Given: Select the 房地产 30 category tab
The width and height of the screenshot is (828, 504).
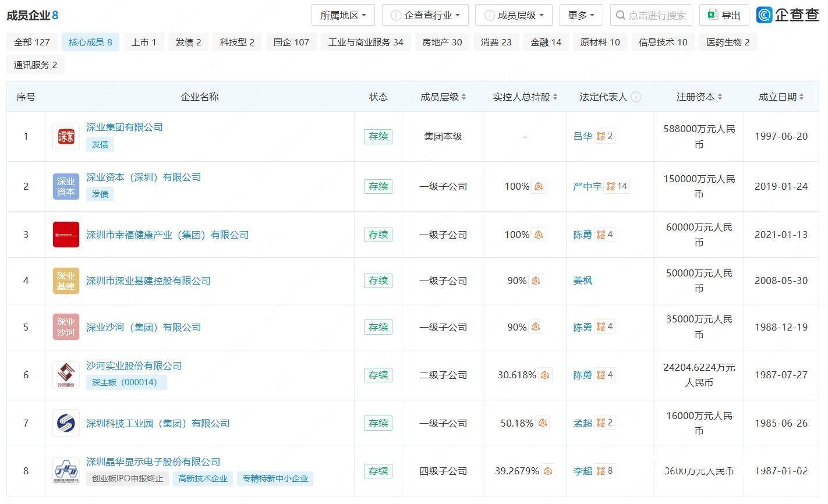Looking at the screenshot, I should pyautogui.click(x=442, y=42).
